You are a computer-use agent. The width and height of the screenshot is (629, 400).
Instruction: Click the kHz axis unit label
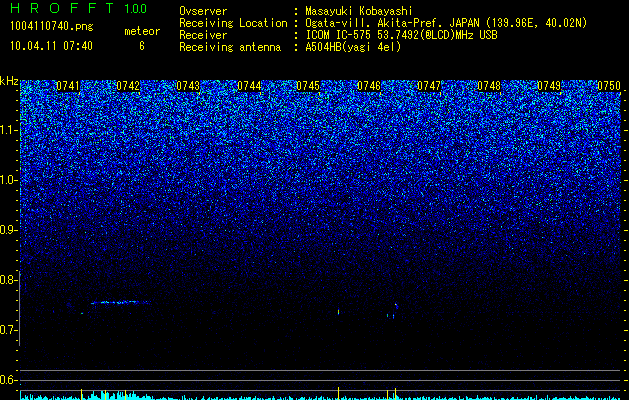click(x=9, y=81)
